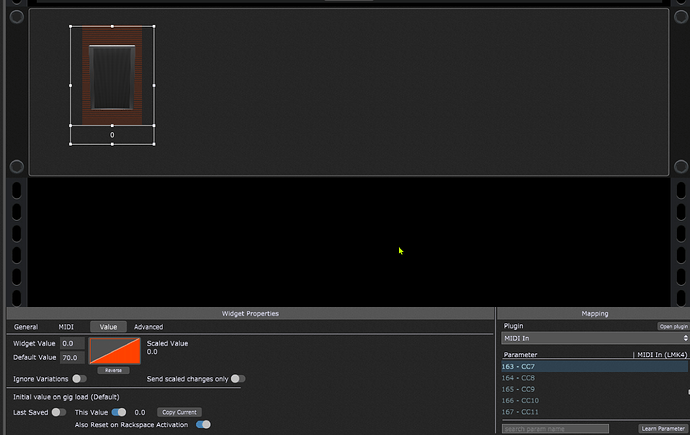
Task: Select parameter 164 - CC8 in the list
Action: pos(520,378)
